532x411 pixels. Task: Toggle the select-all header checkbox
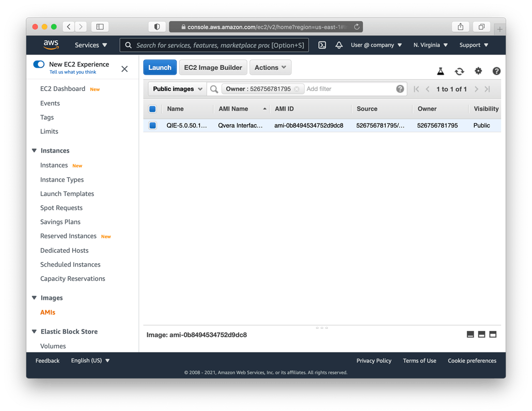(x=152, y=109)
